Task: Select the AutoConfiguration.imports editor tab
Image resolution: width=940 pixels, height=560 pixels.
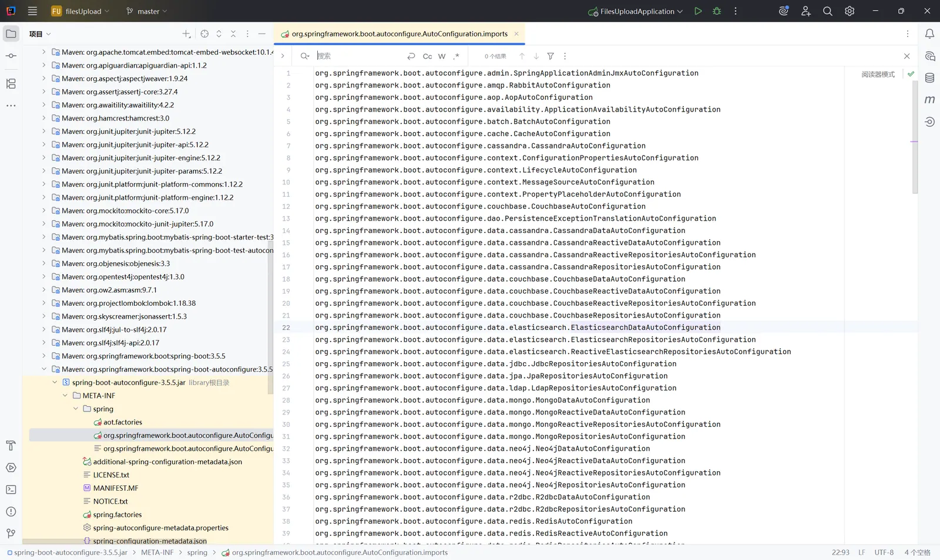Action: click(x=399, y=34)
